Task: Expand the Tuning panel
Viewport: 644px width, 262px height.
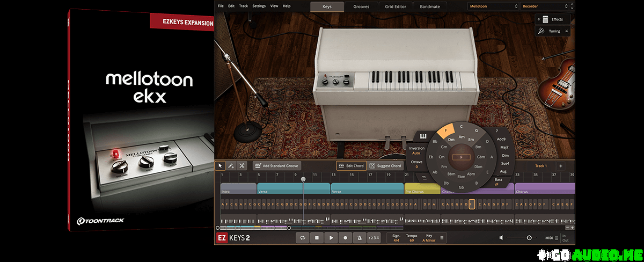Action: [552, 31]
